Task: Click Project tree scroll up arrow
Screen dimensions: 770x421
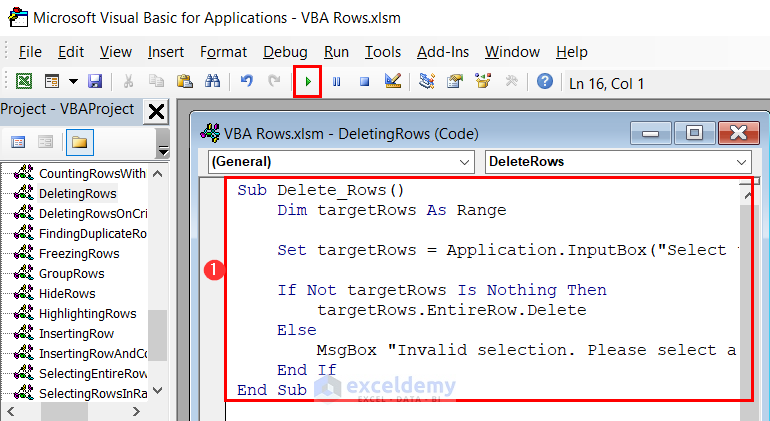Action: (x=158, y=173)
